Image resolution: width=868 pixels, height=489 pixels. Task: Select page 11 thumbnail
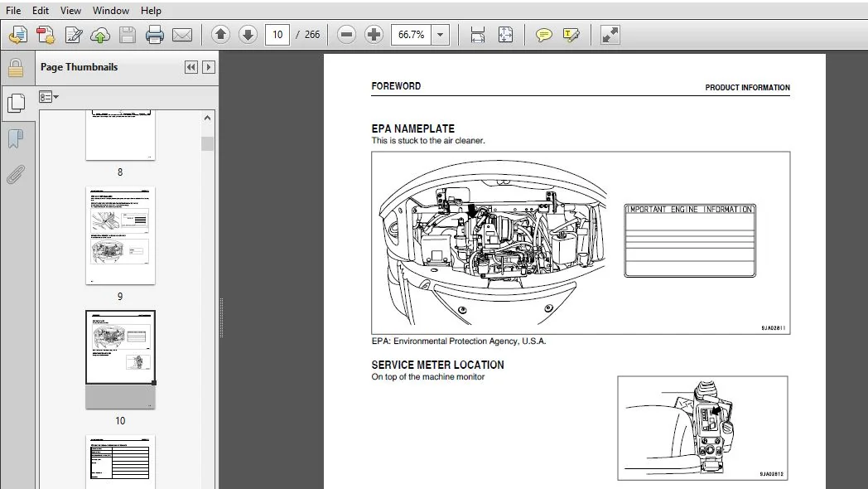coord(120,462)
